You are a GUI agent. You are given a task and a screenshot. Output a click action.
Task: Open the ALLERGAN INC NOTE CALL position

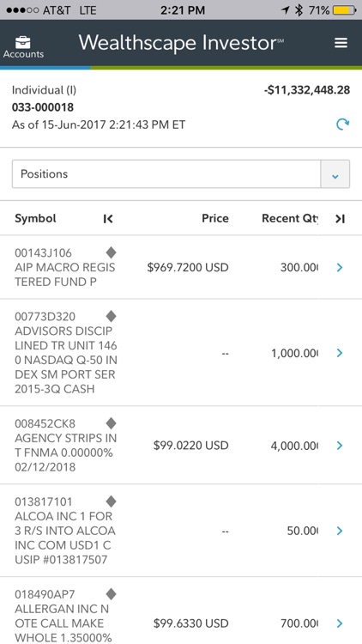(x=181, y=611)
